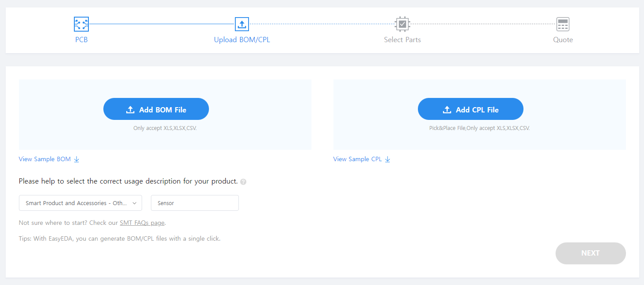Click the usage description prompt text
This screenshot has width=644, height=285.
click(128, 181)
